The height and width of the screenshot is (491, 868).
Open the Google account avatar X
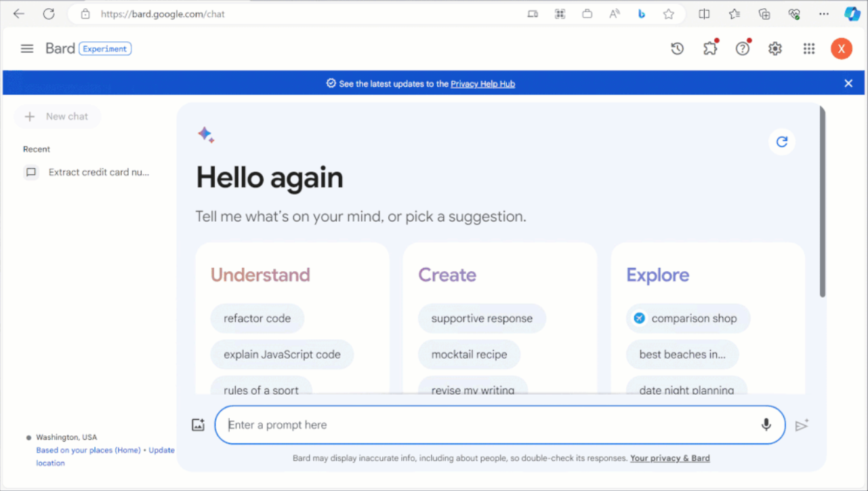point(842,49)
